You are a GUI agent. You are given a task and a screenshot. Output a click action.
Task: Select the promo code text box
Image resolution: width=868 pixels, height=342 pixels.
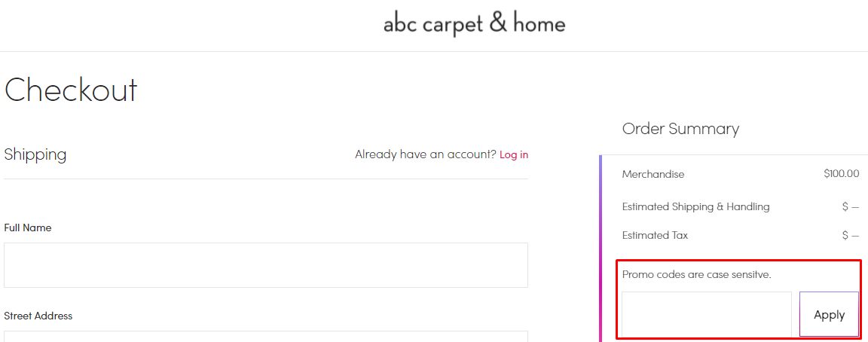(x=706, y=313)
